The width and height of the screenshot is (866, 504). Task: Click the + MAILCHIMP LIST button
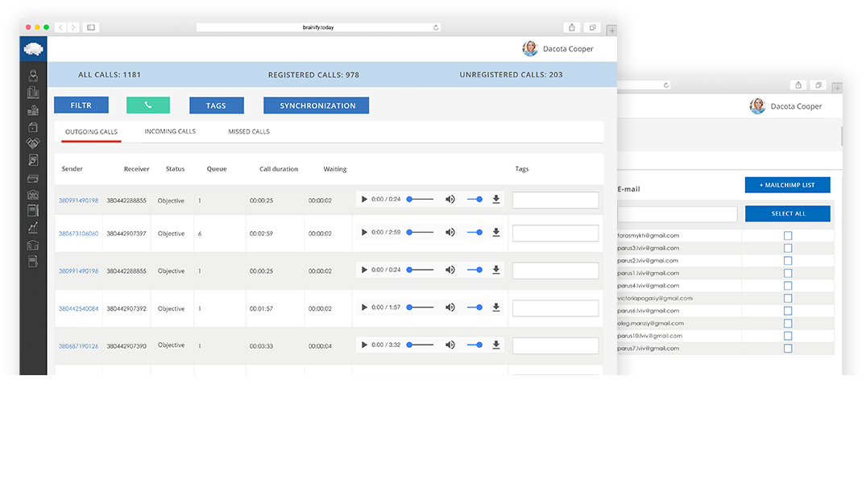coord(787,185)
